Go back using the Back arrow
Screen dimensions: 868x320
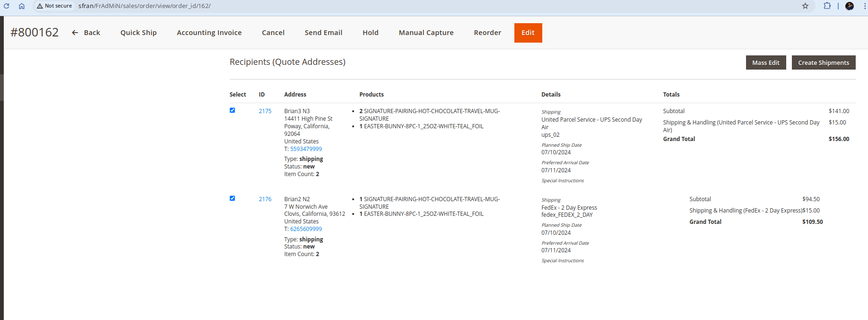click(x=86, y=33)
